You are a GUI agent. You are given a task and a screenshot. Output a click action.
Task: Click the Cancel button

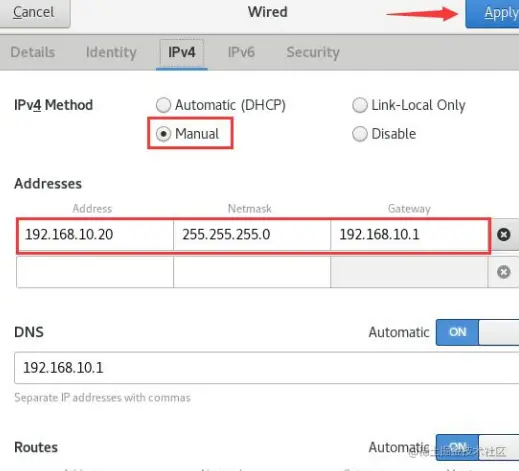click(x=34, y=13)
